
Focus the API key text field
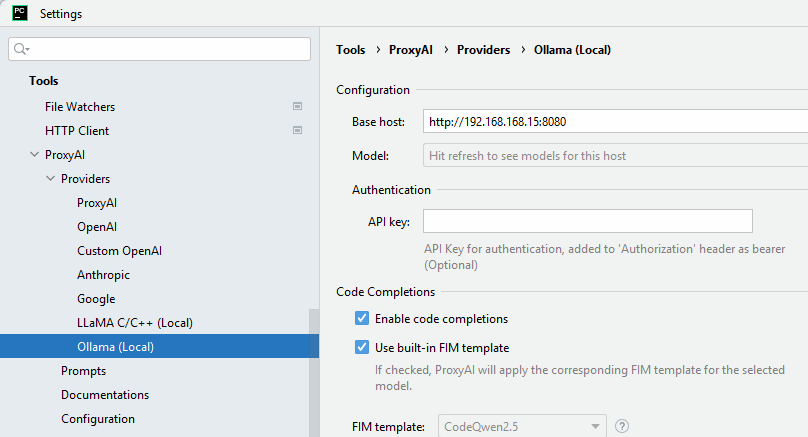tap(587, 221)
